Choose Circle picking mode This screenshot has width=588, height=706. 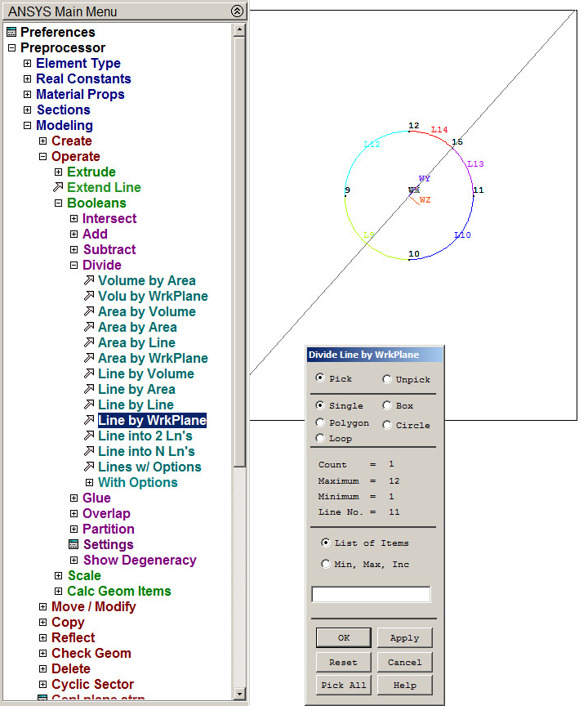pyautogui.click(x=387, y=425)
